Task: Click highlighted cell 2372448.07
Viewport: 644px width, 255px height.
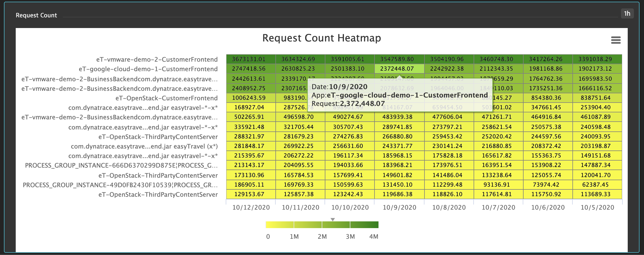Action: click(399, 69)
